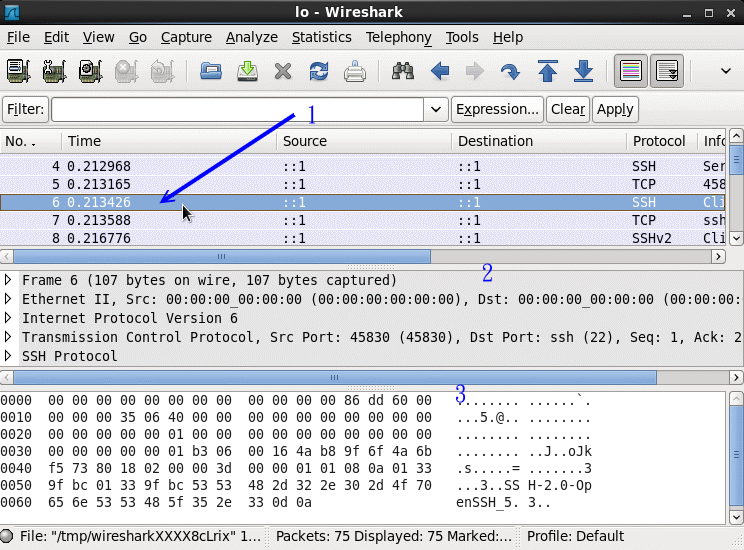The height and width of the screenshot is (550, 744).
Task: Expand the SSH Protocol details
Action: click(x=9, y=356)
